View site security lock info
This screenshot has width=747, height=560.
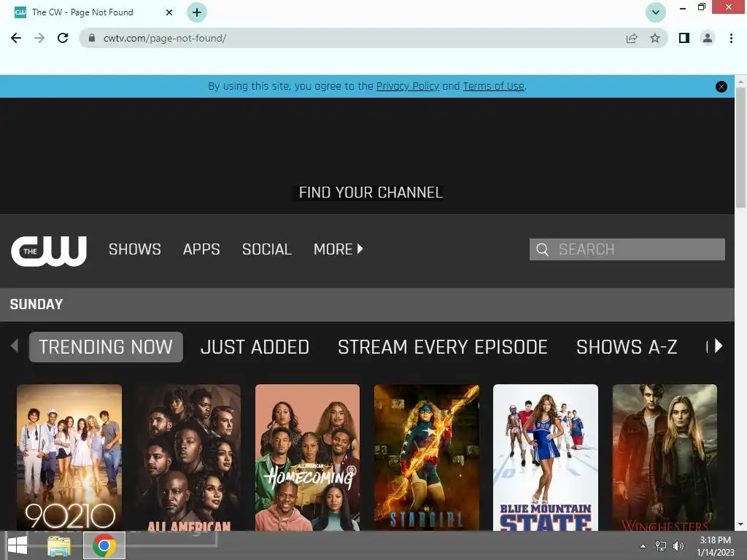92,38
